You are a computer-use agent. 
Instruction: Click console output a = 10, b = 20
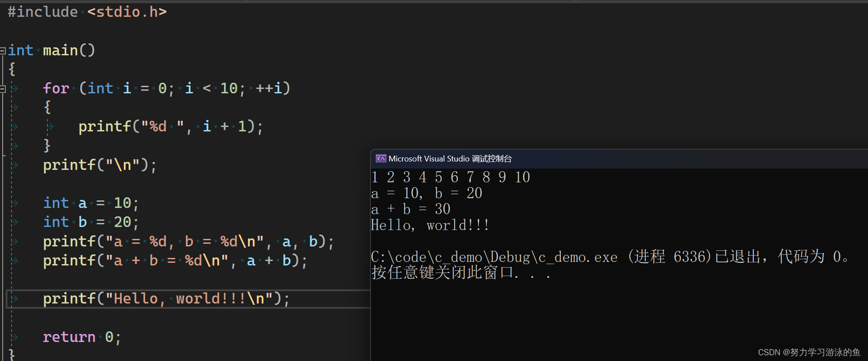coord(427,193)
